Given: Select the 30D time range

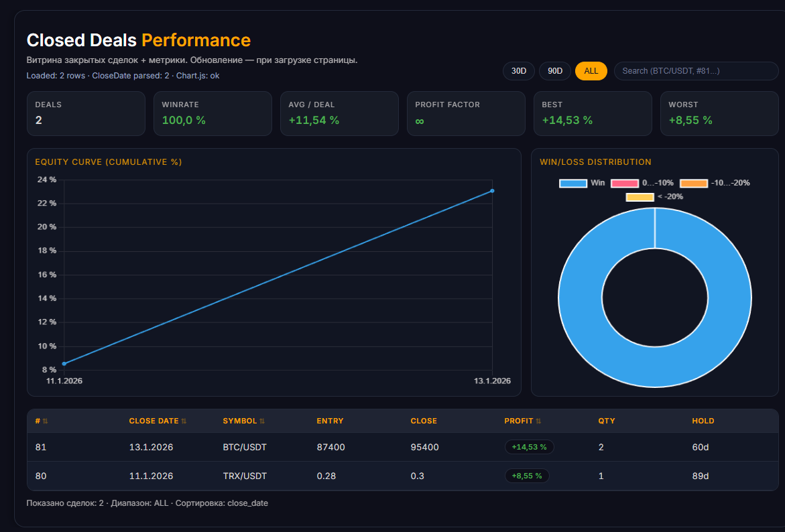Looking at the screenshot, I should [x=519, y=71].
